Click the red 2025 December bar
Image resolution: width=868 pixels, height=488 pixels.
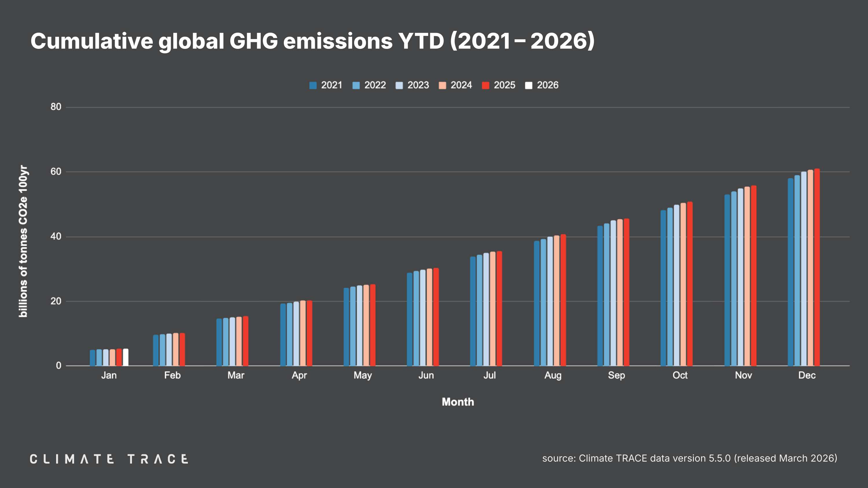click(x=817, y=268)
